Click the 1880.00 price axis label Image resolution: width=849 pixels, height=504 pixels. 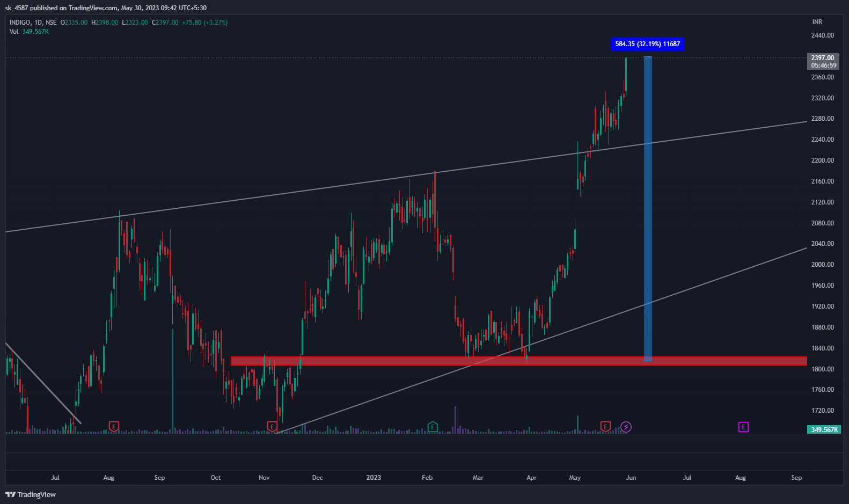click(x=823, y=327)
